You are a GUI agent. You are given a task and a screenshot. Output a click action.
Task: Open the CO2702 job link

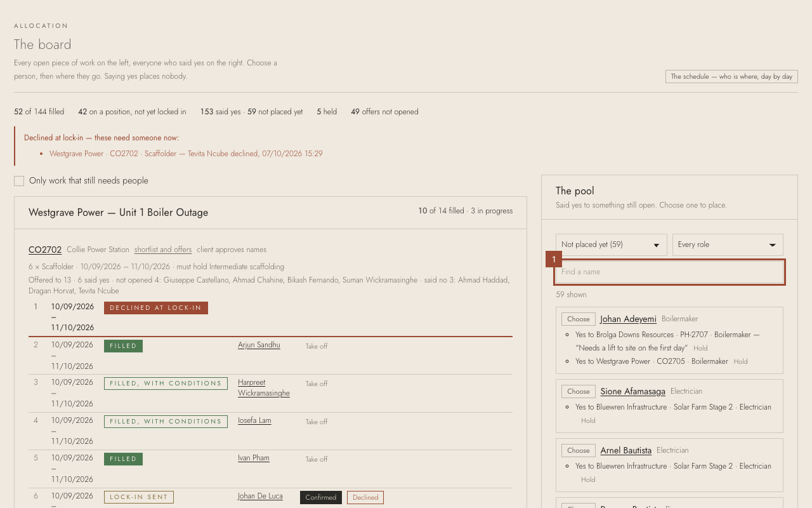[x=45, y=250]
